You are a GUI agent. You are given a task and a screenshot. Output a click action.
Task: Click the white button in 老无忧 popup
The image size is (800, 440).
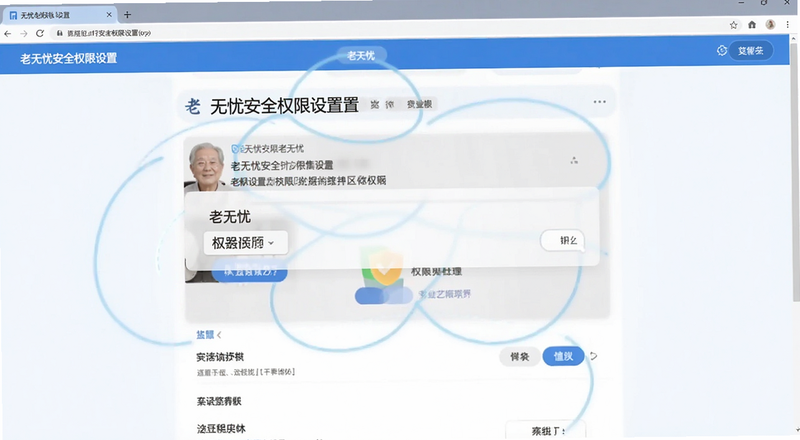coord(563,240)
